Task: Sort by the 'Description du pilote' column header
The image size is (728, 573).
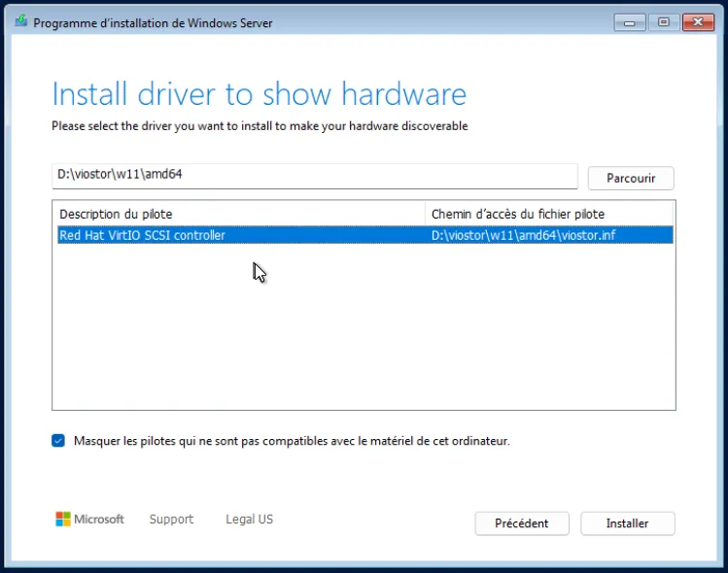Action: tap(239, 214)
